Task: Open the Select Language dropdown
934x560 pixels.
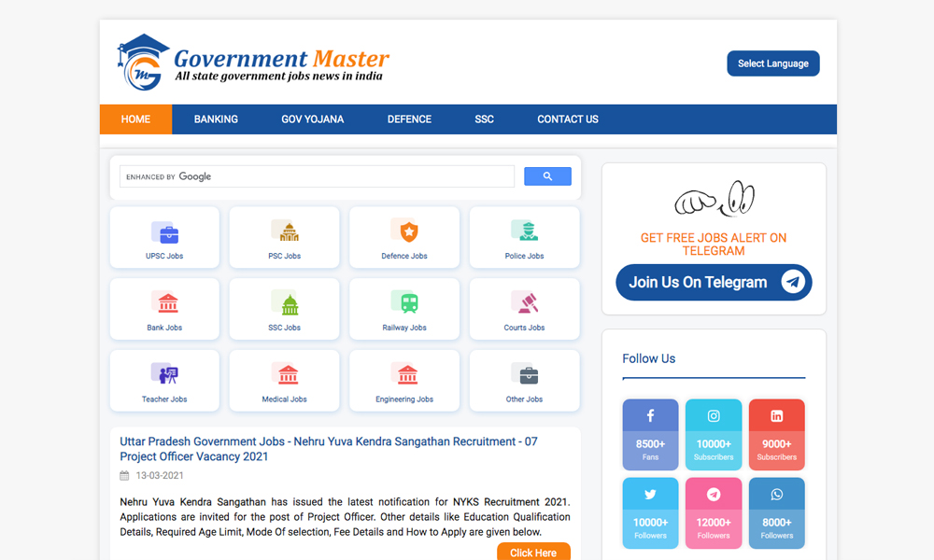Action: tap(772, 63)
